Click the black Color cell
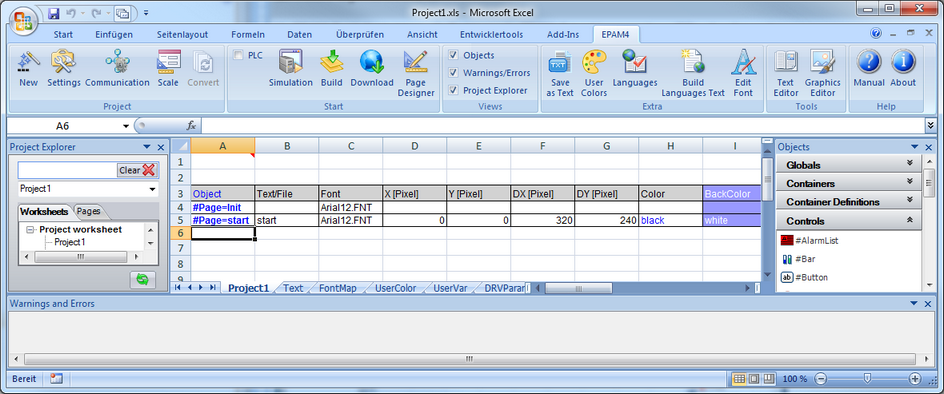This screenshot has width=944, height=394. [671, 220]
